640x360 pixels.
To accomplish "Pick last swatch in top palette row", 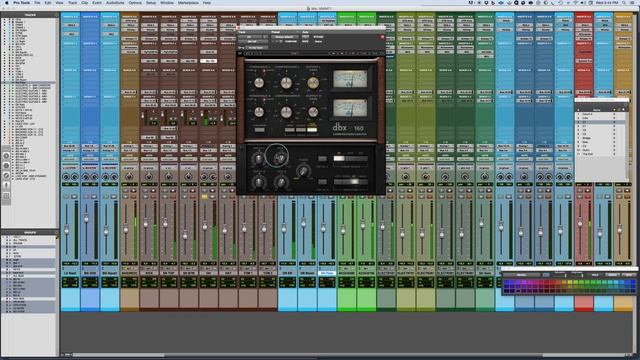I will pyautogui.click(x=632, y=282).
